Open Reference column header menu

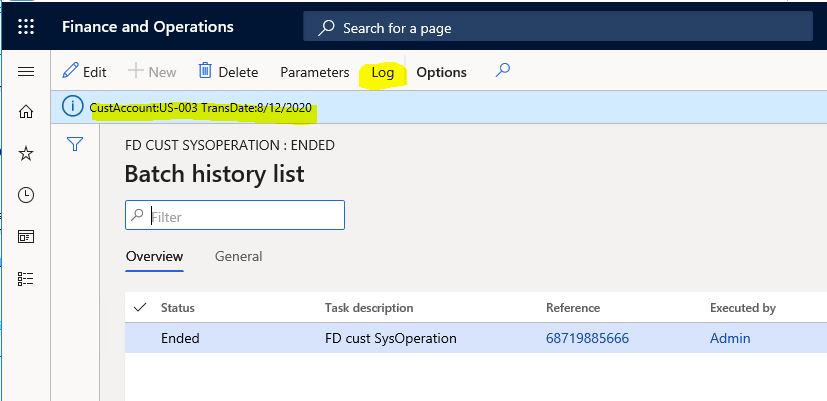coord(573,308)
